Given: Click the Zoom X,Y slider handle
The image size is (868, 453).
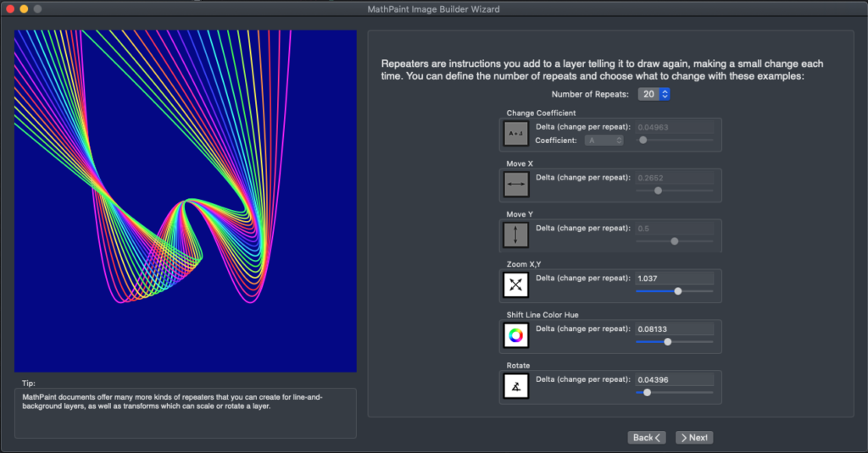Looking at the screenshot, I should (677, 291).
